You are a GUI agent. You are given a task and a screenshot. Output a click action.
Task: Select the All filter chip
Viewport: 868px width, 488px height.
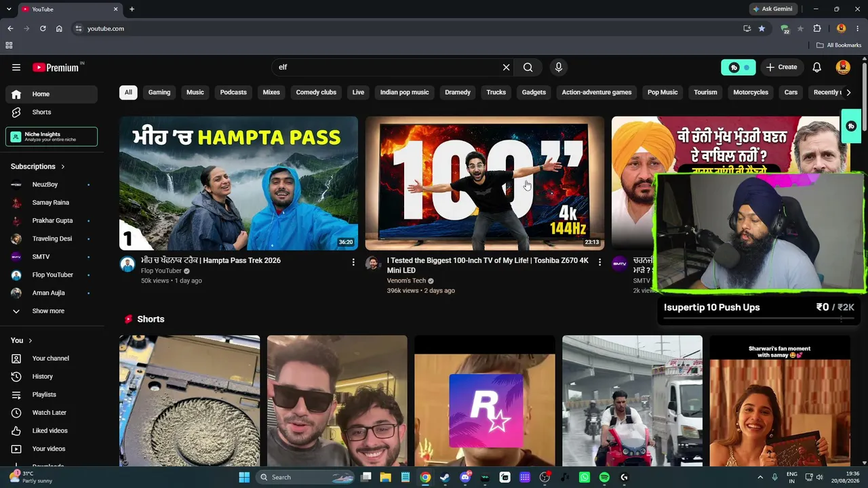[128, 92]
